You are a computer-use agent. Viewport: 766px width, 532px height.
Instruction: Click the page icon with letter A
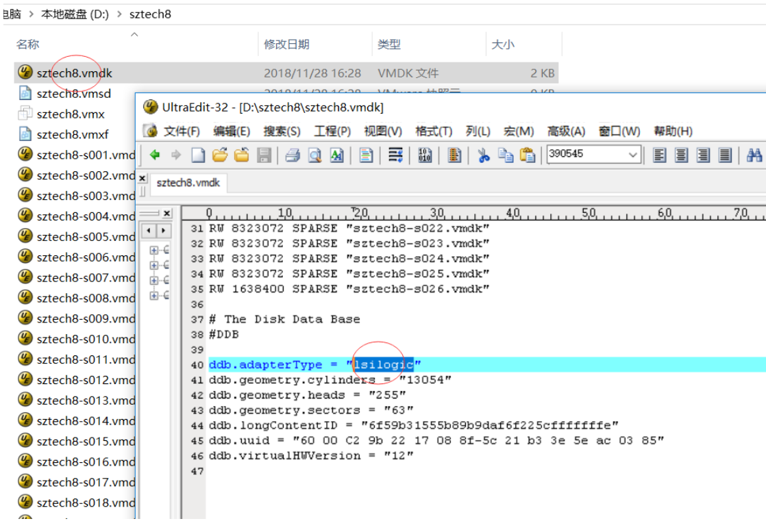(336, 155)
